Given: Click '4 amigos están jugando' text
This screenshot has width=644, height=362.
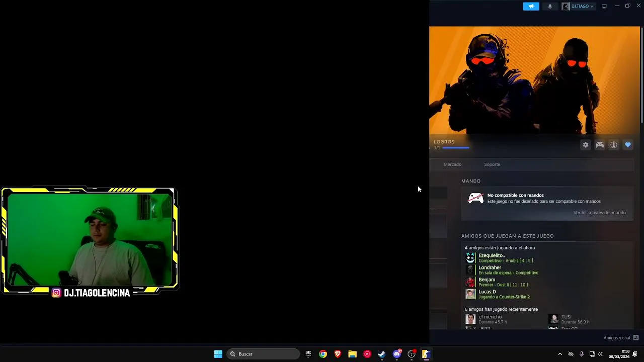Looking at the screenshot, I should pyautogui.click(x=500, y=248).
